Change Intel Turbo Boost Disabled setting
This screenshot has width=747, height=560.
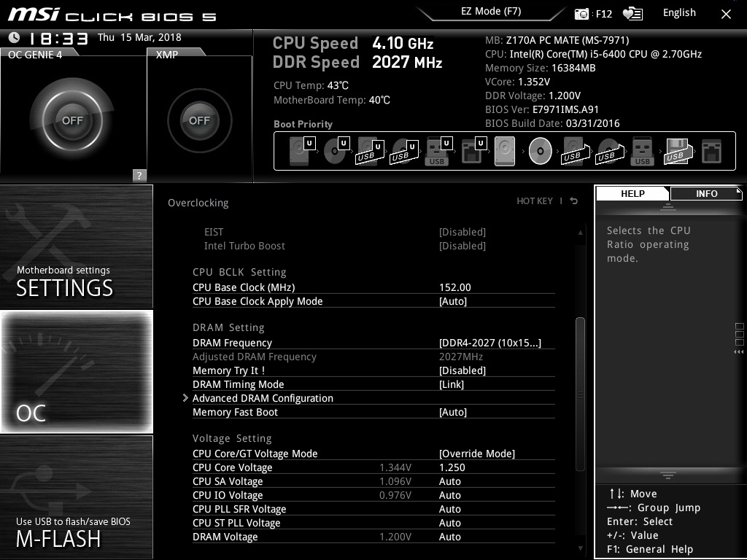[462, 246]
